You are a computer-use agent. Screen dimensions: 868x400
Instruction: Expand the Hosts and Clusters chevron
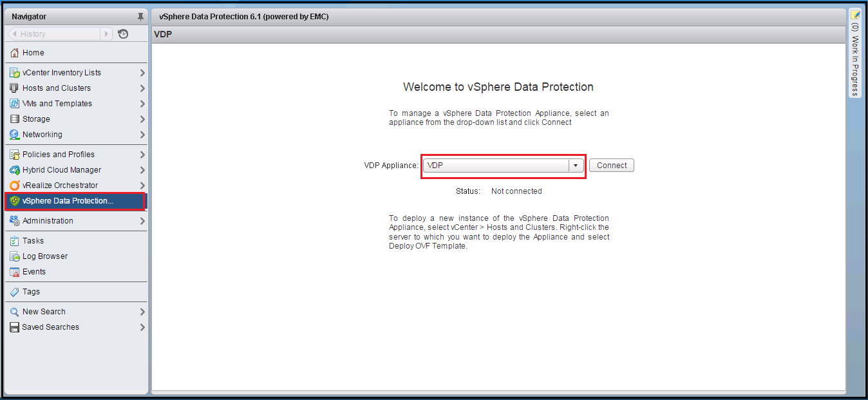click(x=142, y=88)
